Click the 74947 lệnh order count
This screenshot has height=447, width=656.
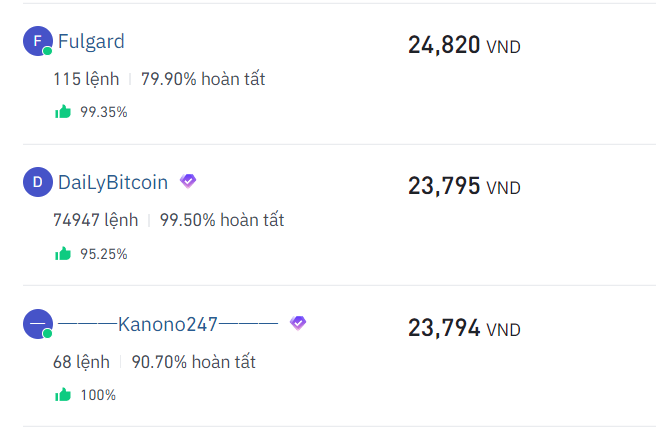[94, 220]
